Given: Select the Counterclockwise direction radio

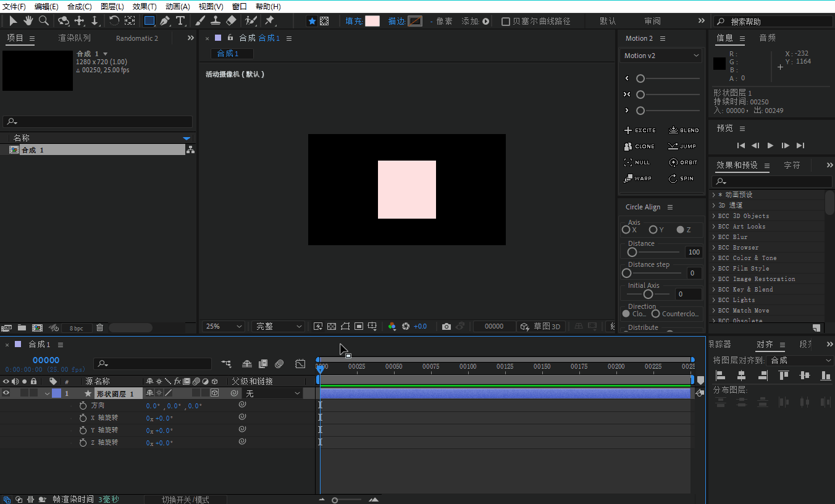Looking at the screenshot, I should (656, 314).
